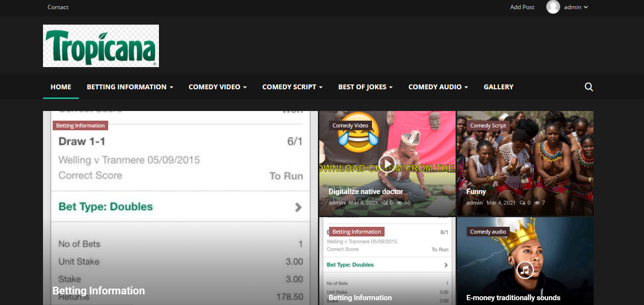Go to the Home menu item
This screenshot has height=305, width=644.
[x=61, y=87]
